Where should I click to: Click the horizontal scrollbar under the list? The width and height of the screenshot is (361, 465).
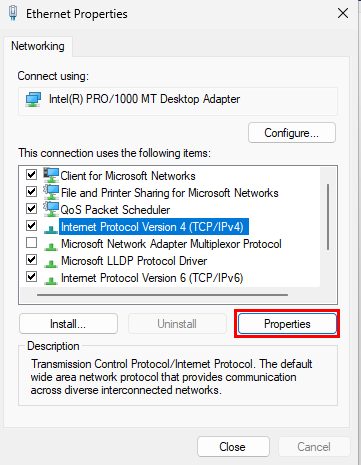(x=162, y=295)
